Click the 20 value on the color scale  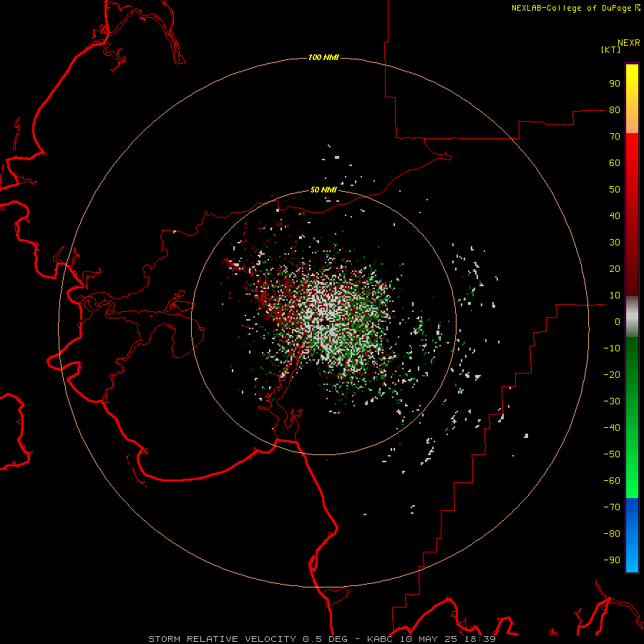coord(615,269)
